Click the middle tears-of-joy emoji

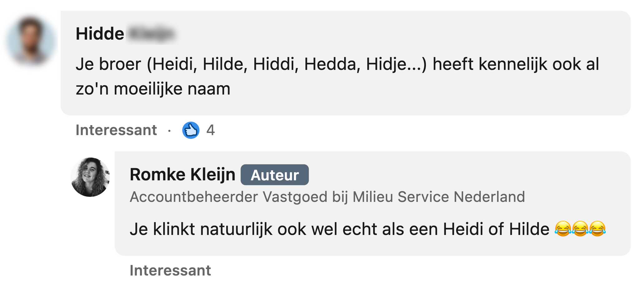click(x=580, y=229)
